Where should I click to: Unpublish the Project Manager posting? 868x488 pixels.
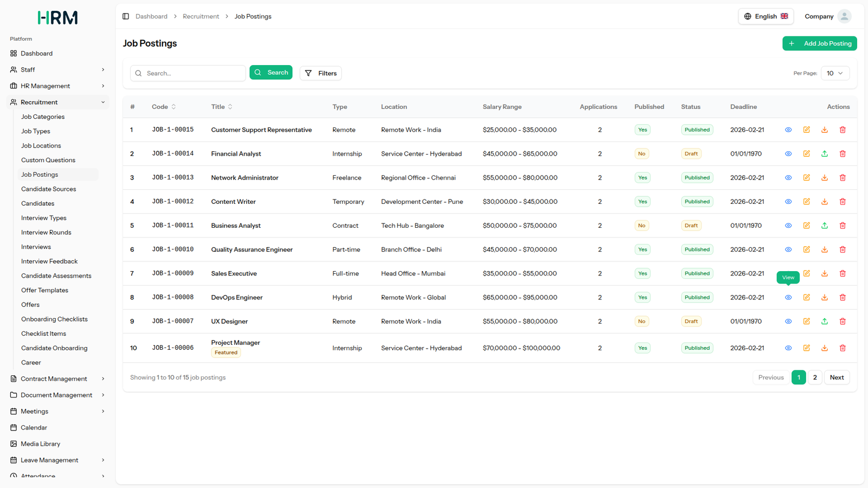click(x=825, y=348)
